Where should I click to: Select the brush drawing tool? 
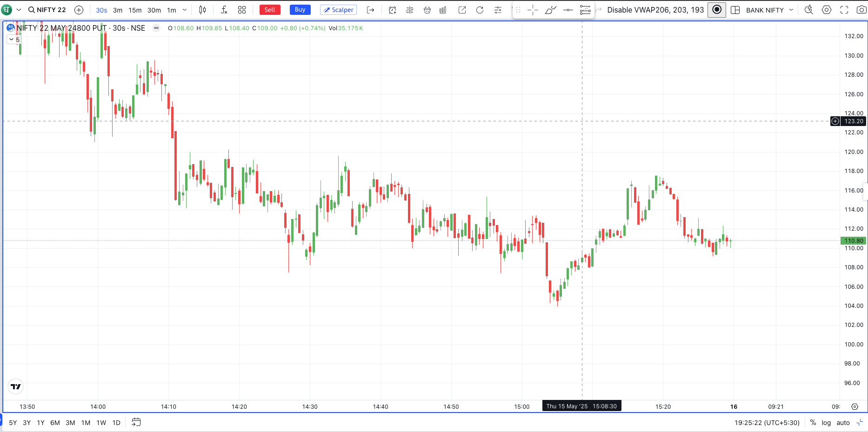[550, 10]
